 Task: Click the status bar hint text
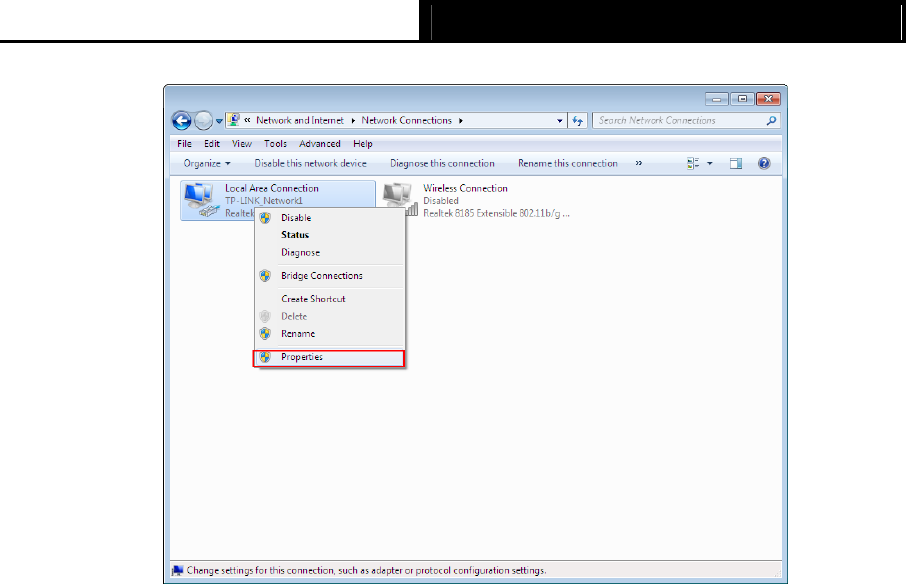[x=366, y=571]
